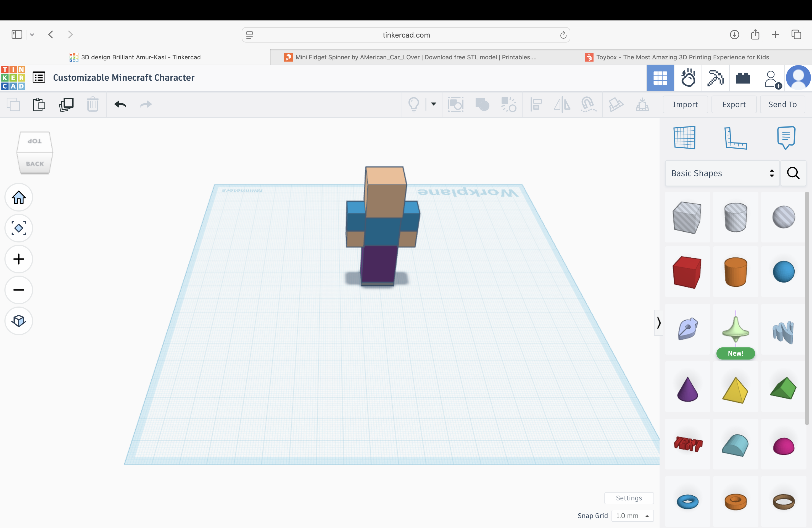Zoom out with the minus button

click(x=19, y=290)
